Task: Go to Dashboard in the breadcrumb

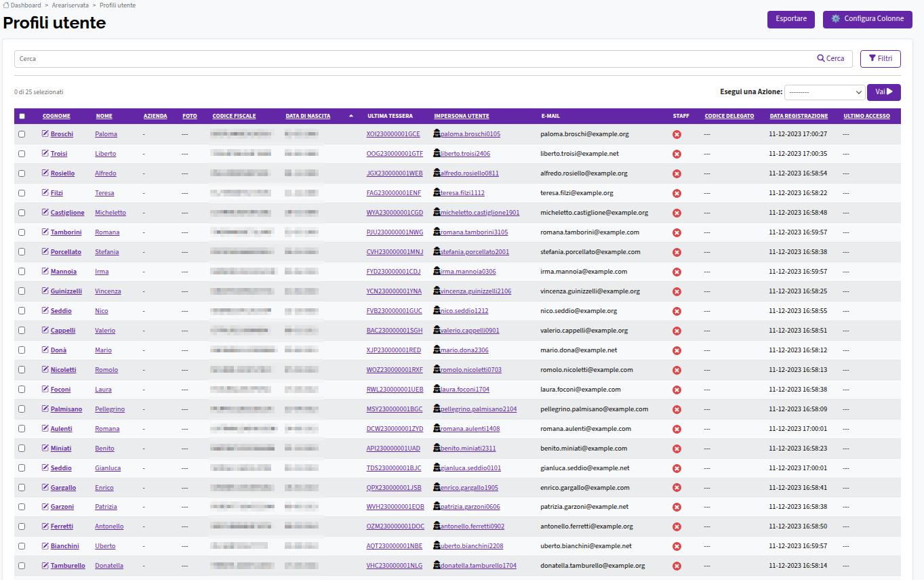Action: [26, 5]
